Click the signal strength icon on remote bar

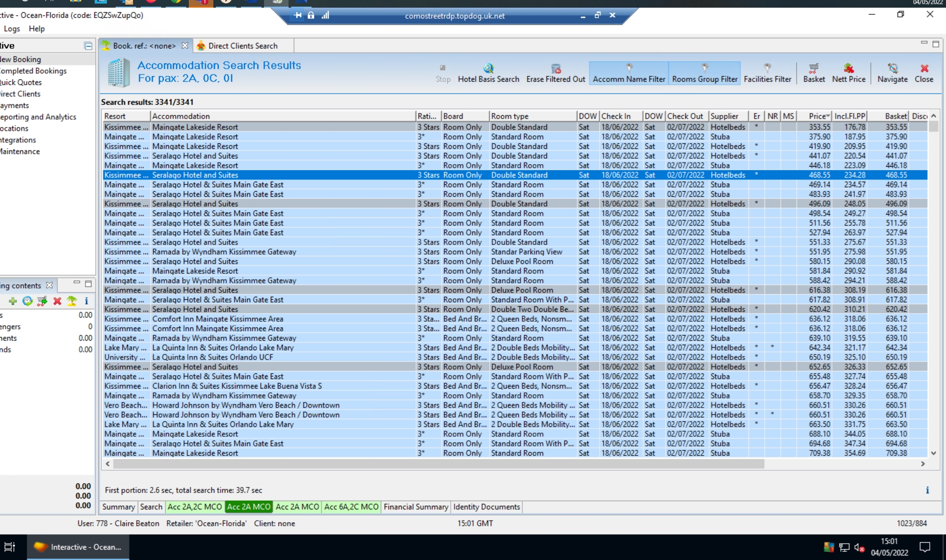325,15
